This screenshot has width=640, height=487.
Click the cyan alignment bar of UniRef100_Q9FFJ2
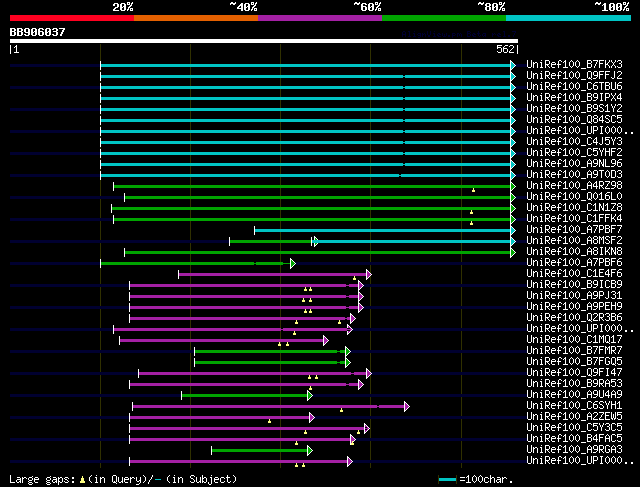[305, 76]
